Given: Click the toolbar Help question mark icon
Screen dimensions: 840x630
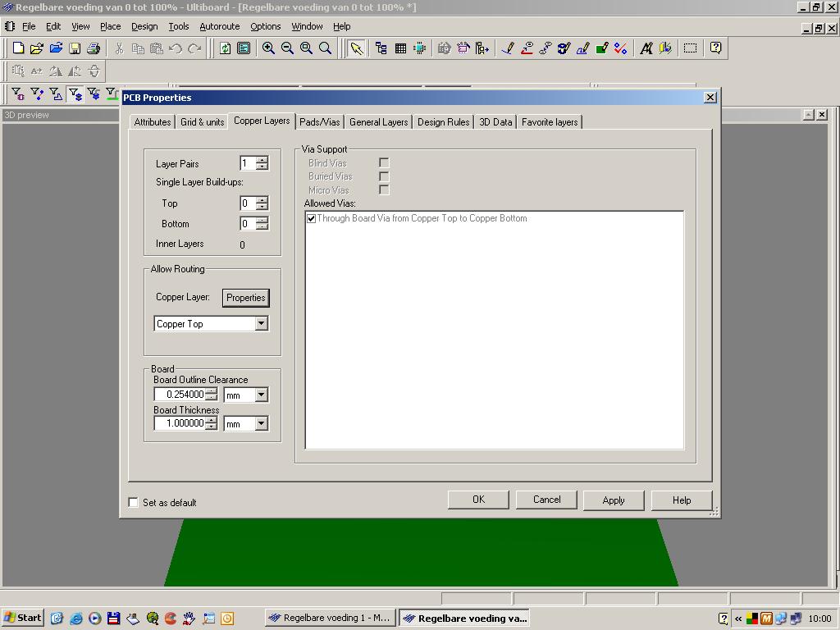Looking at the screenshot, I should pos(715,48).
